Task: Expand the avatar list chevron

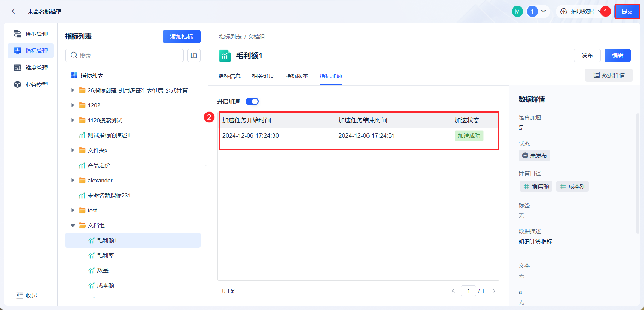Action: 543,11
